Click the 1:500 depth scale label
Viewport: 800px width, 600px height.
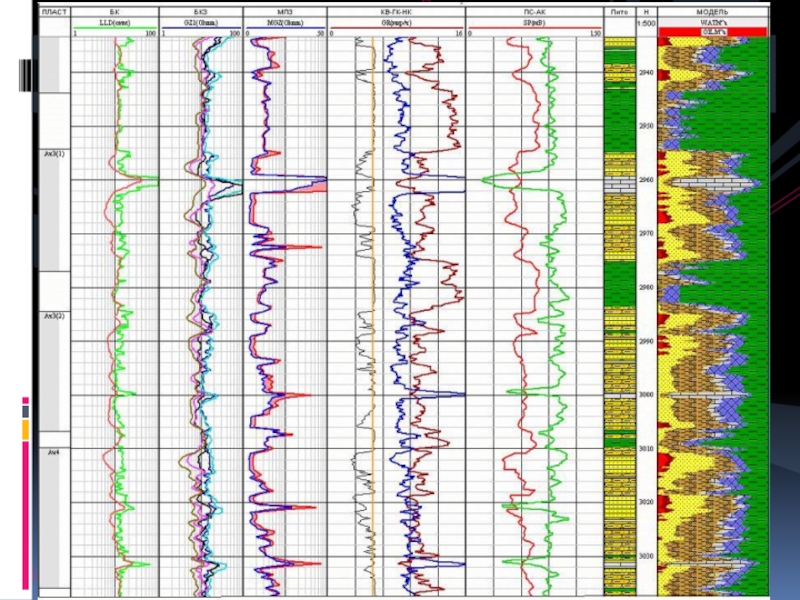pos(646,23)
